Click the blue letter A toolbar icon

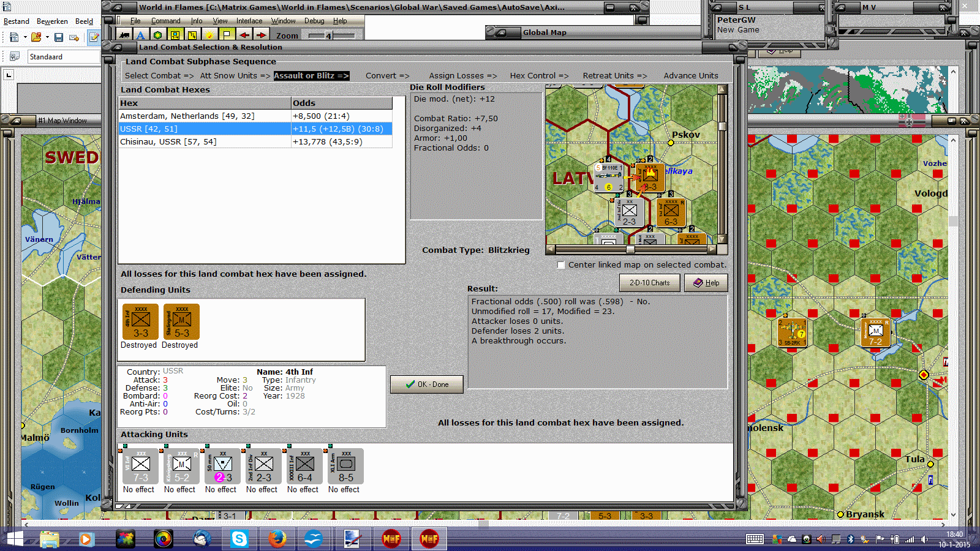(141, 35)
